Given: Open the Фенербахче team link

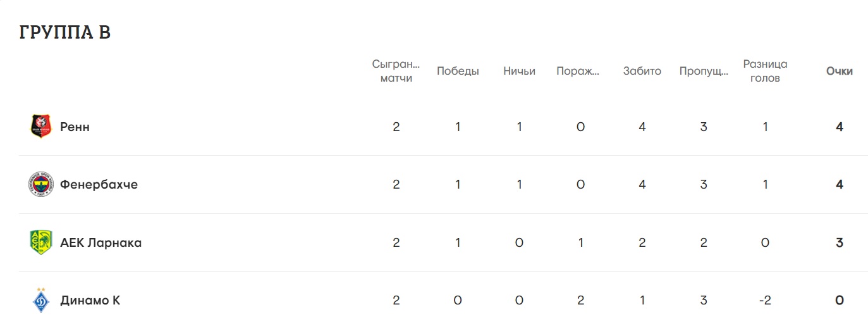Looking at the screenshot, I should [99, 185].
